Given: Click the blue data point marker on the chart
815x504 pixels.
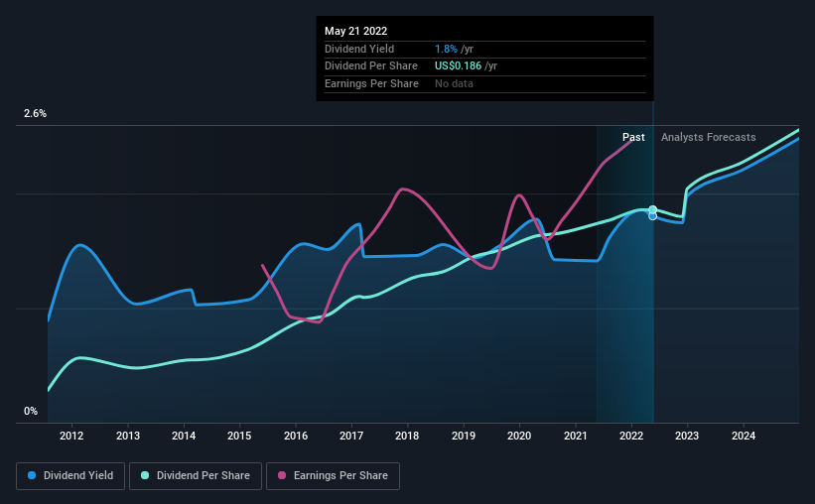Looking at the screenshot, I should (653, 216).
